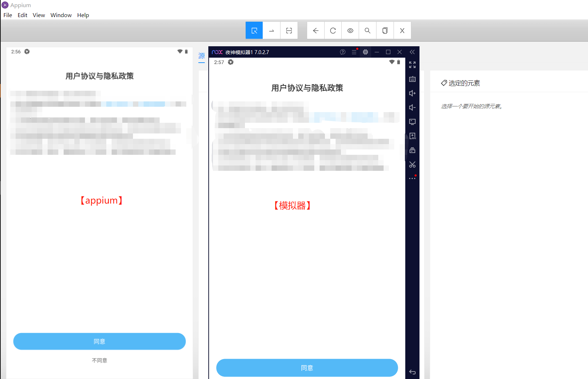The image size is (588, 379).
Task: Open Search for element magnifier tool
Action: click(368, 31)
